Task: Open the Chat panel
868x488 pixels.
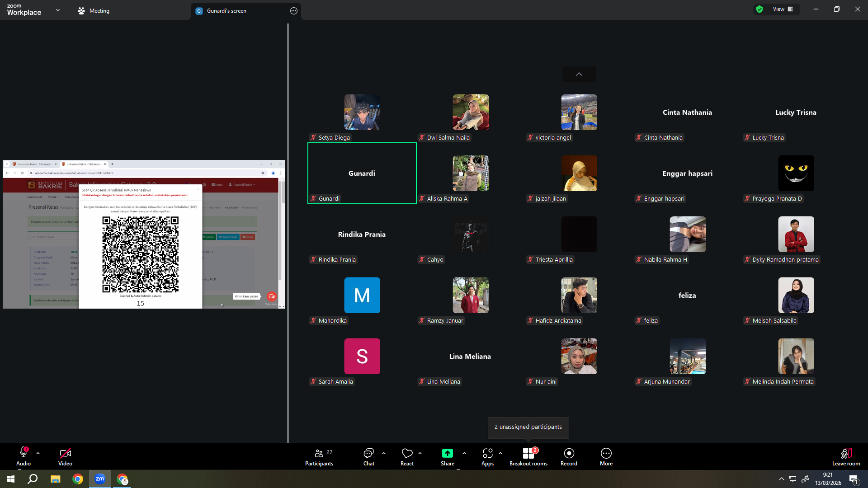Action: 369,456
